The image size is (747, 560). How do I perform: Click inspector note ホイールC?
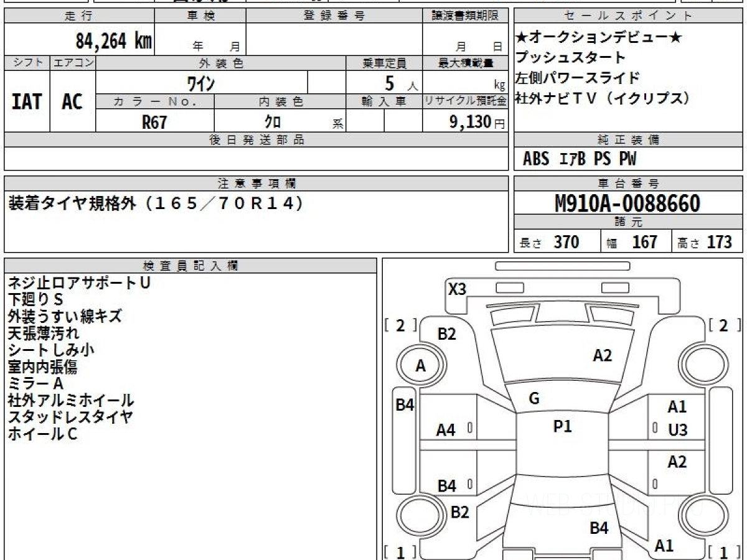pos(42,434)
